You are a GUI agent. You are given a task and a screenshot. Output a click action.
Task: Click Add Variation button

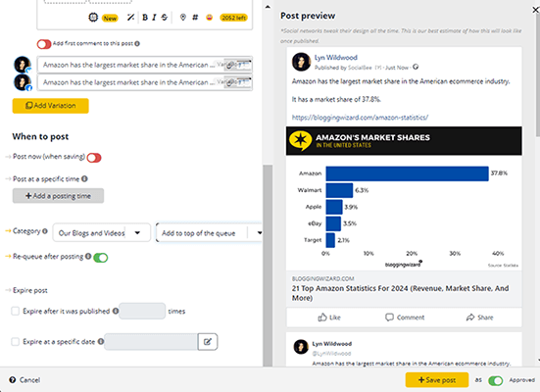click(51, 106)
